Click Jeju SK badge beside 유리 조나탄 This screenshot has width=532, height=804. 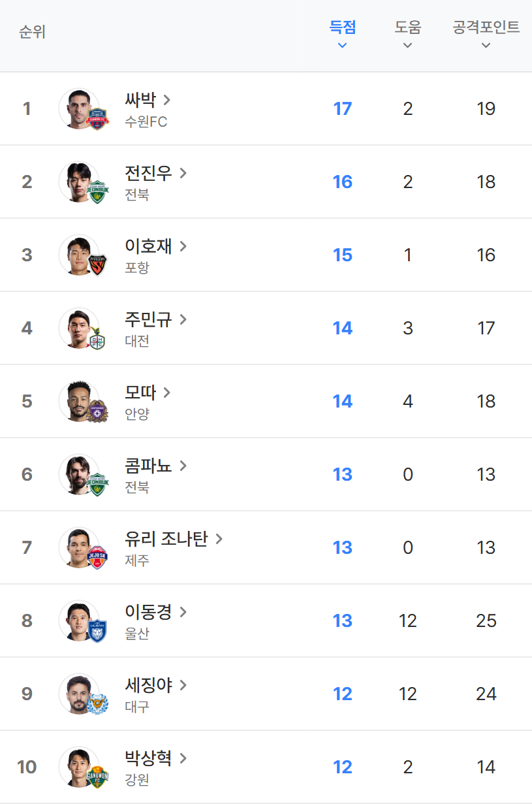(98, 558)
